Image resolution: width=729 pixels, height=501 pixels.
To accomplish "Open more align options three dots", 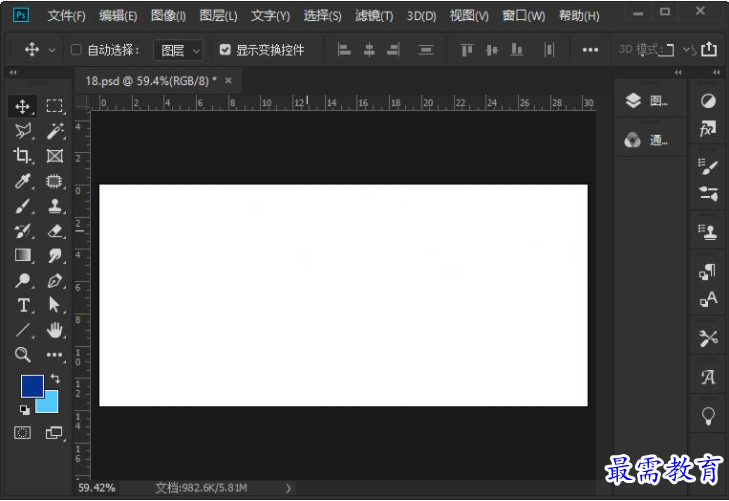I will tap(590, 50).
